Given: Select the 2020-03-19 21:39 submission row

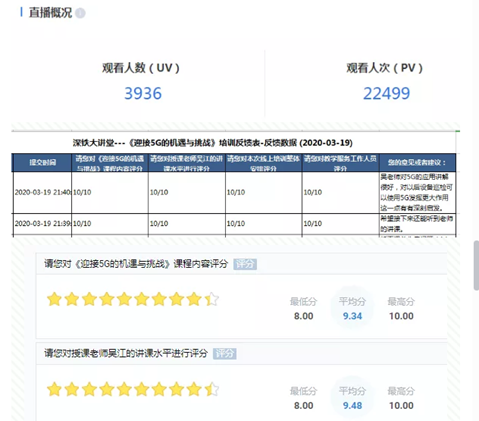Looking at the screenshot, I should (234, 224).
